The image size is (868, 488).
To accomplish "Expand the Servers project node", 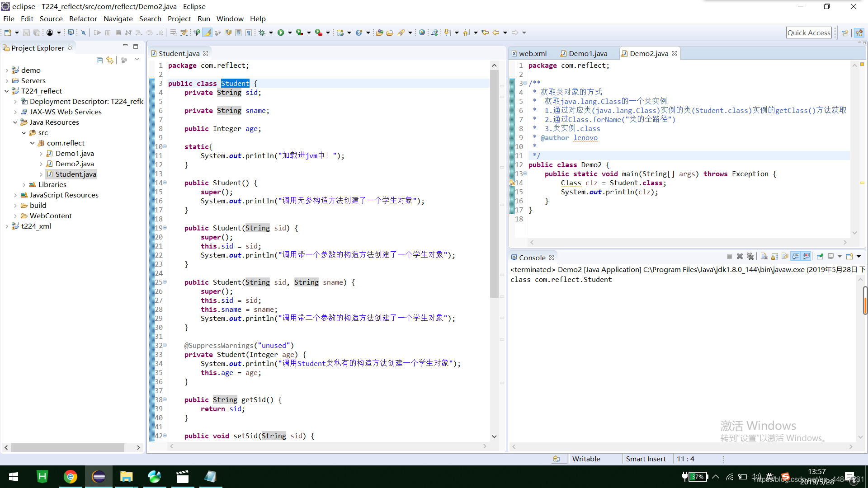I will click(7, 81).
